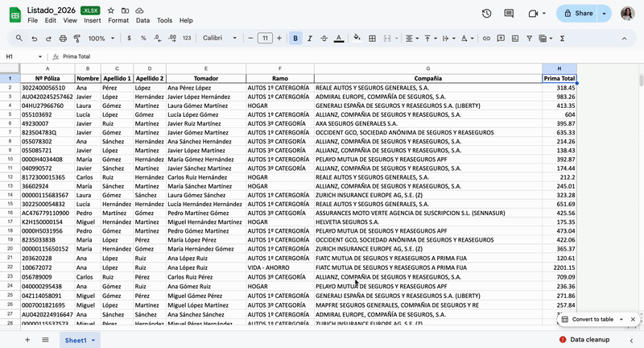Open the functions sigma menu
Viewport: 644px width, 348px height.
[562, 38]
